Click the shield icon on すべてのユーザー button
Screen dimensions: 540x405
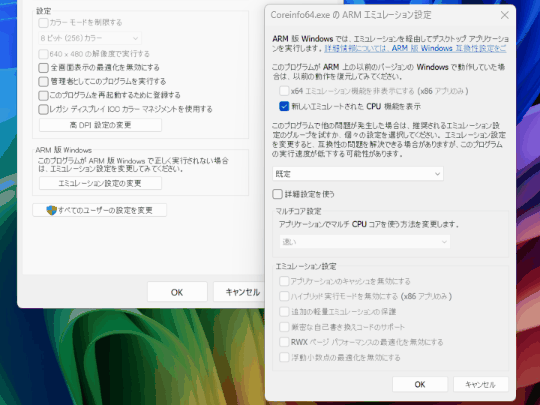point(51,210)
